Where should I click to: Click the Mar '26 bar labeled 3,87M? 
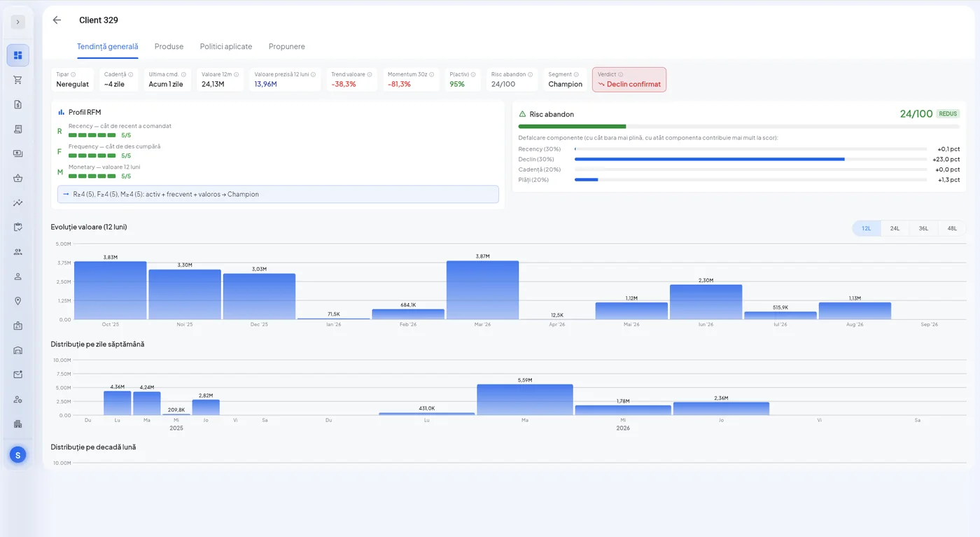click(x=483, y=290)
